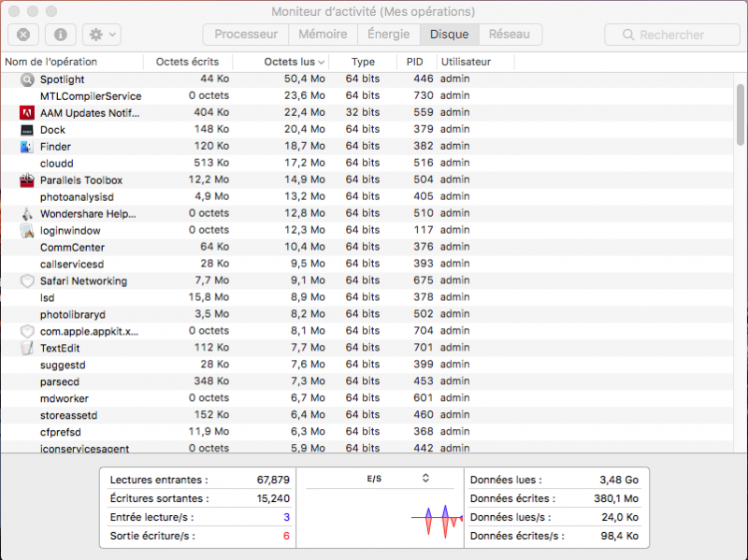Select the CommCenter process name
This screenshot has height=560, width=748.
pyautogui.click(x=72, y=247)
